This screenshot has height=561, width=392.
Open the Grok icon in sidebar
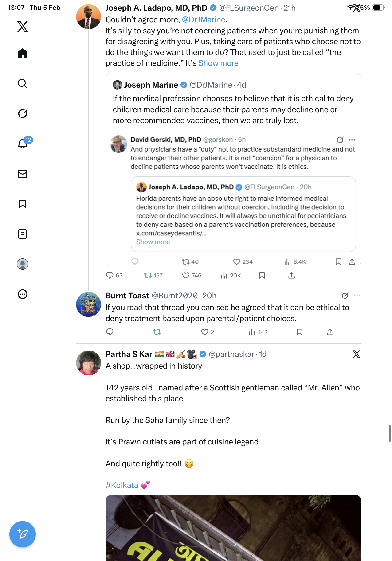pyautogui.click(x=23, y=113)
